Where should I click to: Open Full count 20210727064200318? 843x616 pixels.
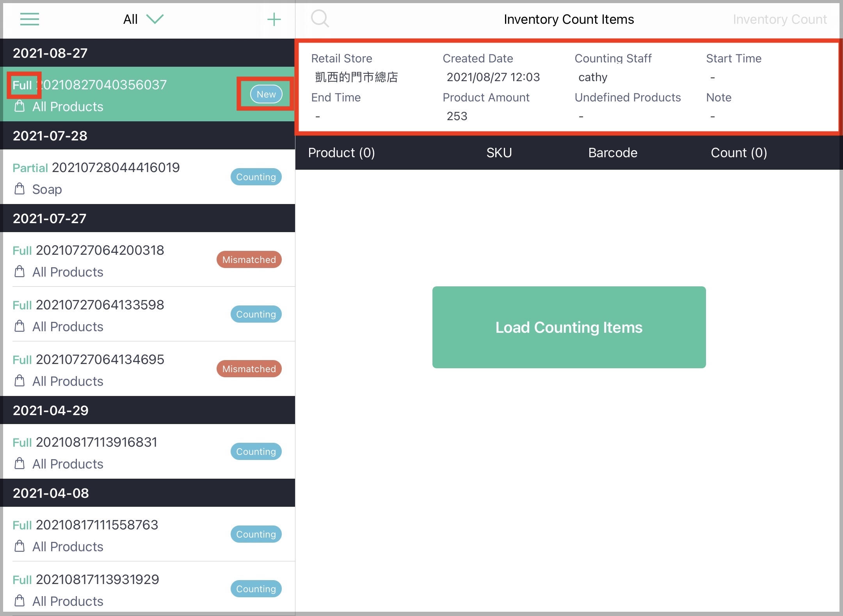click(x=148, y=259)
